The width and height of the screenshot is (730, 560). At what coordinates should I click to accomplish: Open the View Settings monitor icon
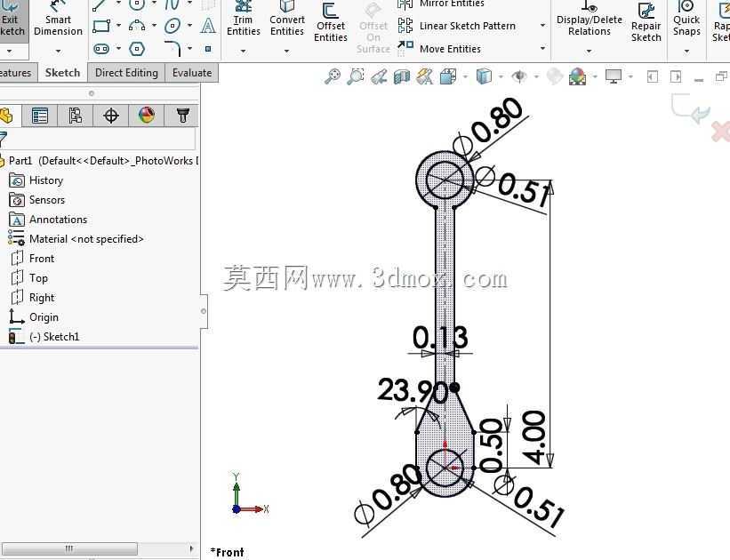click(614, 76)
